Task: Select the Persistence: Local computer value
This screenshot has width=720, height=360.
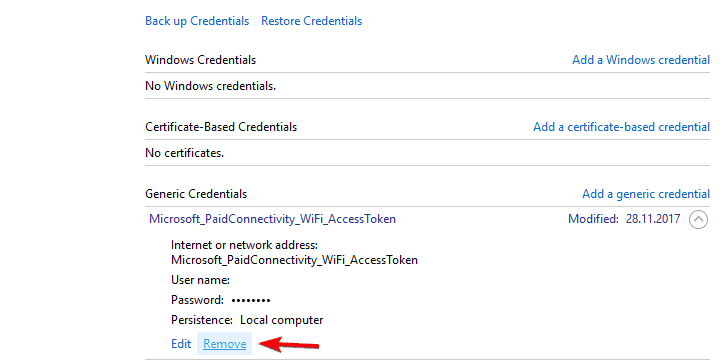Action: (282, 320)
